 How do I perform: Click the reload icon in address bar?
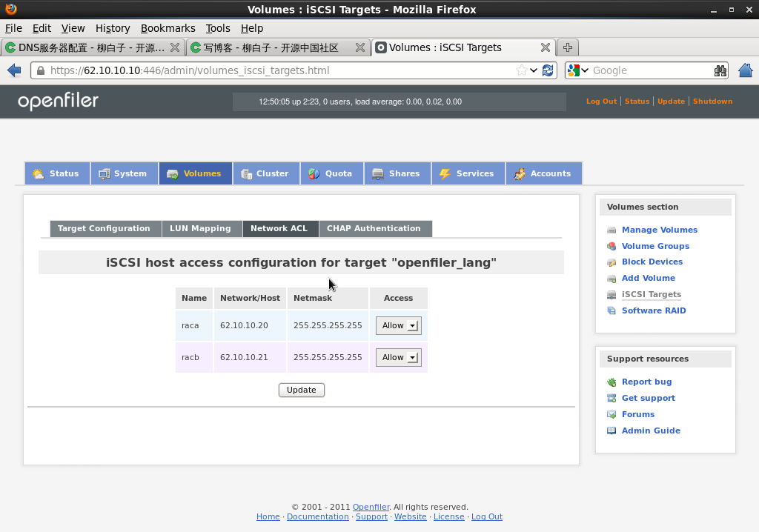tap(548, 70)
